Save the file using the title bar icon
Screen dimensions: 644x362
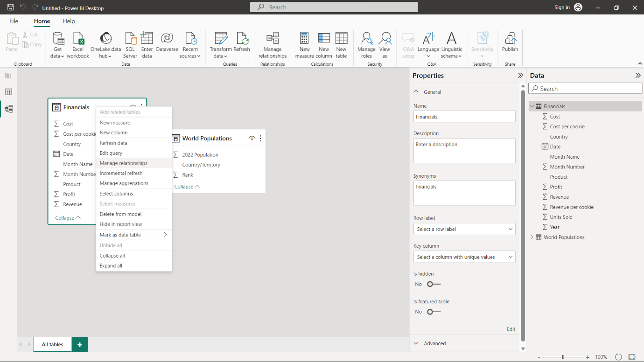pos(10,7)
